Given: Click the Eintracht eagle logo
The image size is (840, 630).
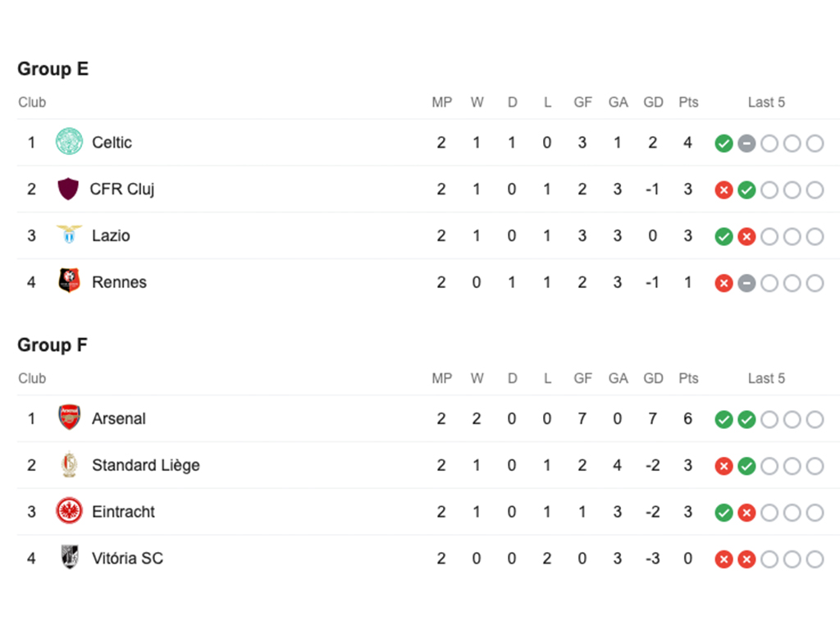Looking at the screenshot, I should coord(69,512).
